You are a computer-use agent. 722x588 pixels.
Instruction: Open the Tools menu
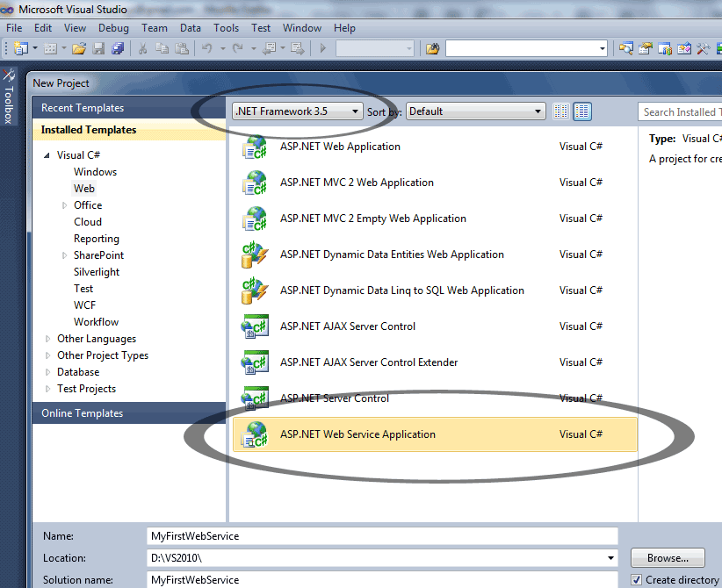click(226, 28)
